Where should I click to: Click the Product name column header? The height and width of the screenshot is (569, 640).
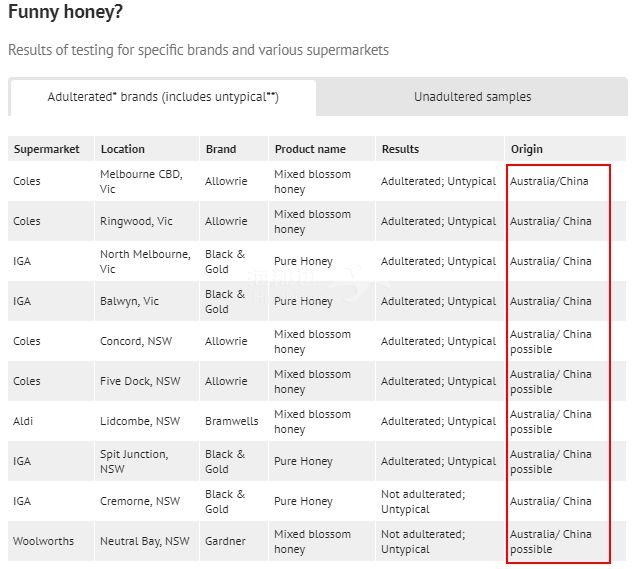tap(310, 149)
